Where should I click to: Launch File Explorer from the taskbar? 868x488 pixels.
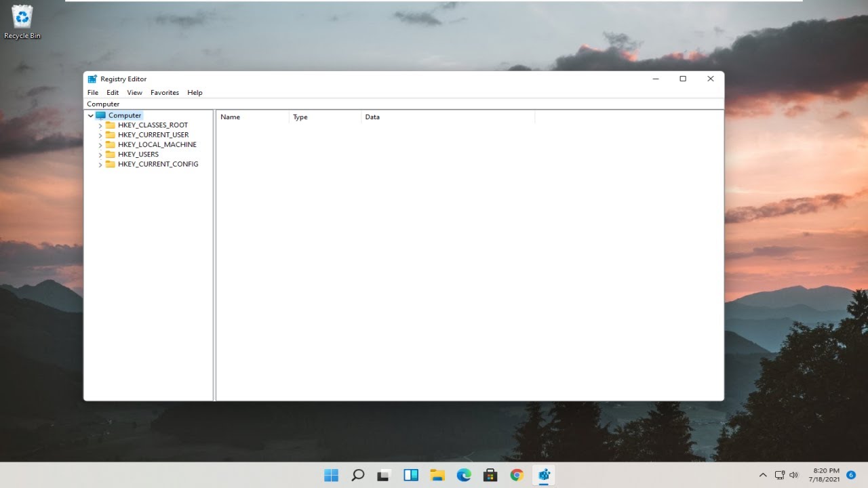tap(437, 475)
